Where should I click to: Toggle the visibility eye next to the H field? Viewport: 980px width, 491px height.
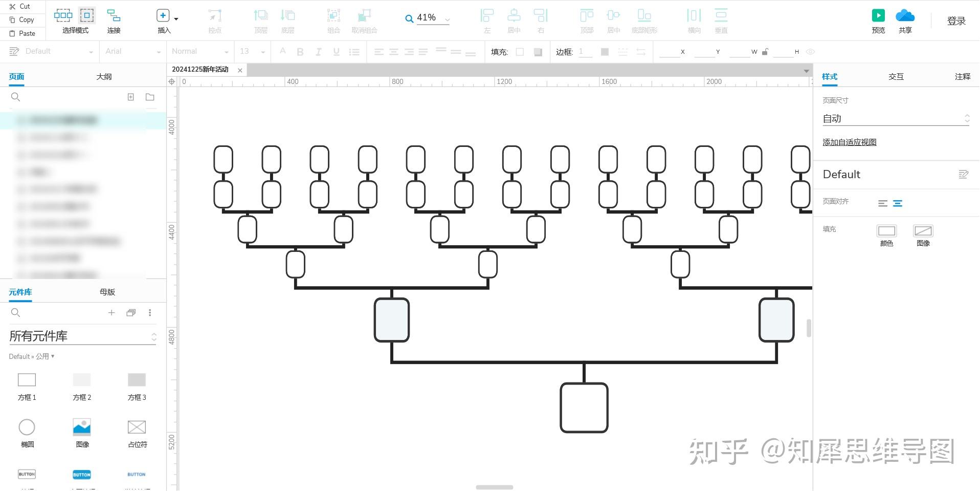[810, 51]
